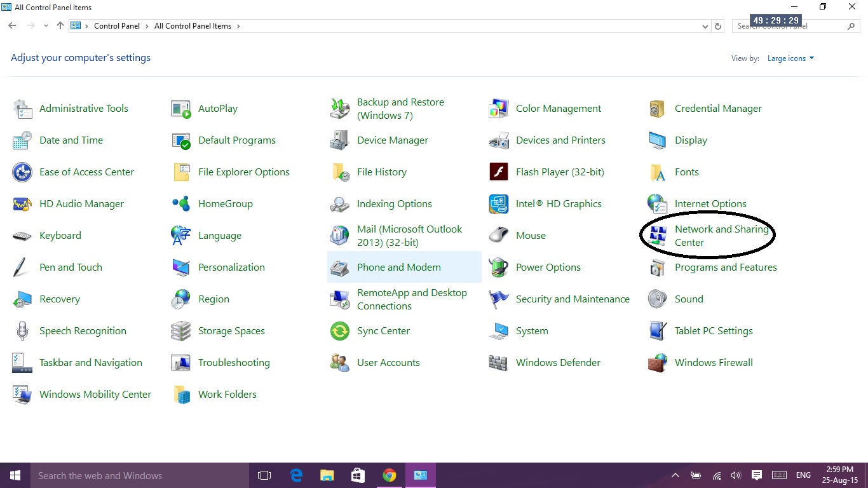This screenshot has height=488, width=868.
Task: Expand the address bar history dropdown arrow
Action: pyautogui.click(x=705, y=26)
